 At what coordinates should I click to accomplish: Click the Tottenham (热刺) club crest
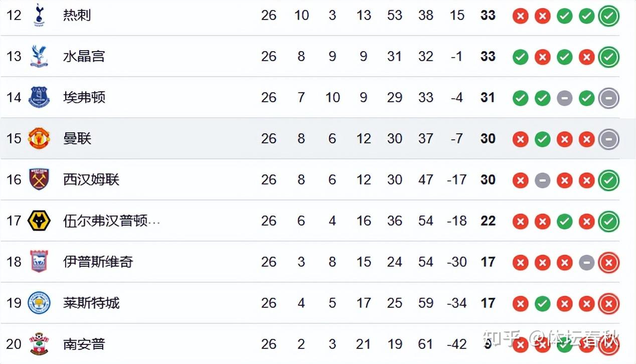[39, 15]
